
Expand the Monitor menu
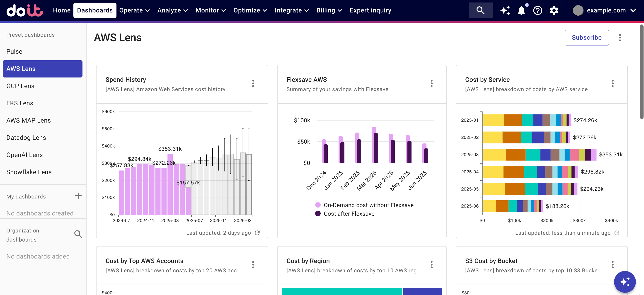pos(211,10)
